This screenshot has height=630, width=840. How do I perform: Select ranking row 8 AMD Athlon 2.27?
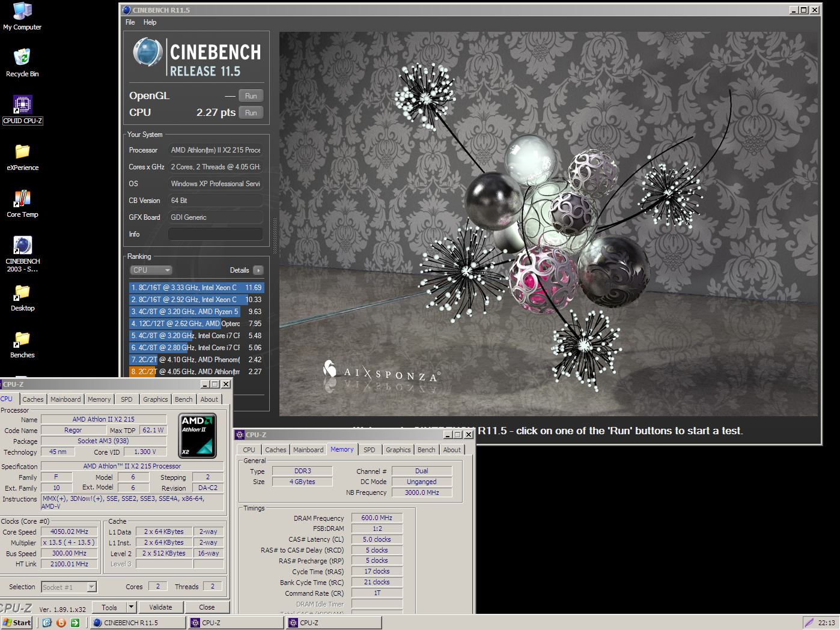(196, 372)
